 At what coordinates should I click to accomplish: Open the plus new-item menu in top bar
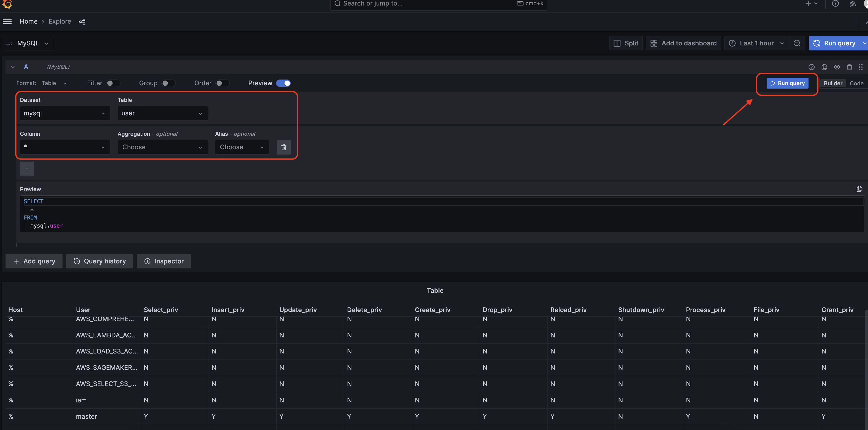pyautogui.click(x=811, y=3)
